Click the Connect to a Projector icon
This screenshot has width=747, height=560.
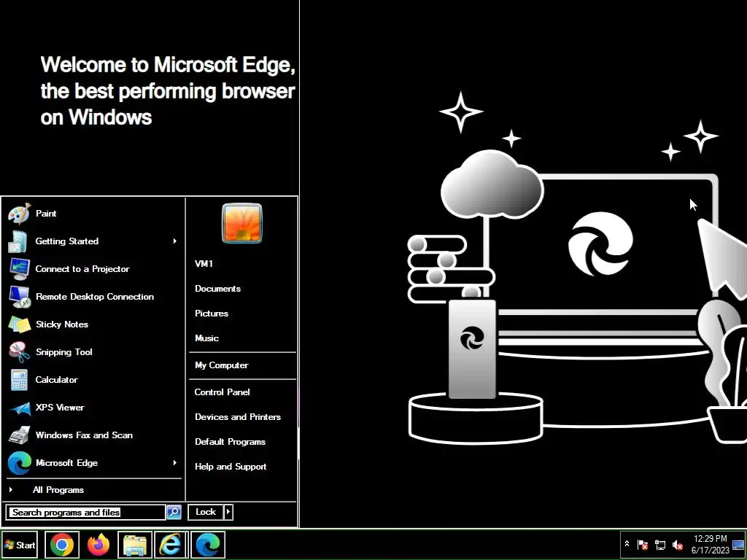(19, 269)
